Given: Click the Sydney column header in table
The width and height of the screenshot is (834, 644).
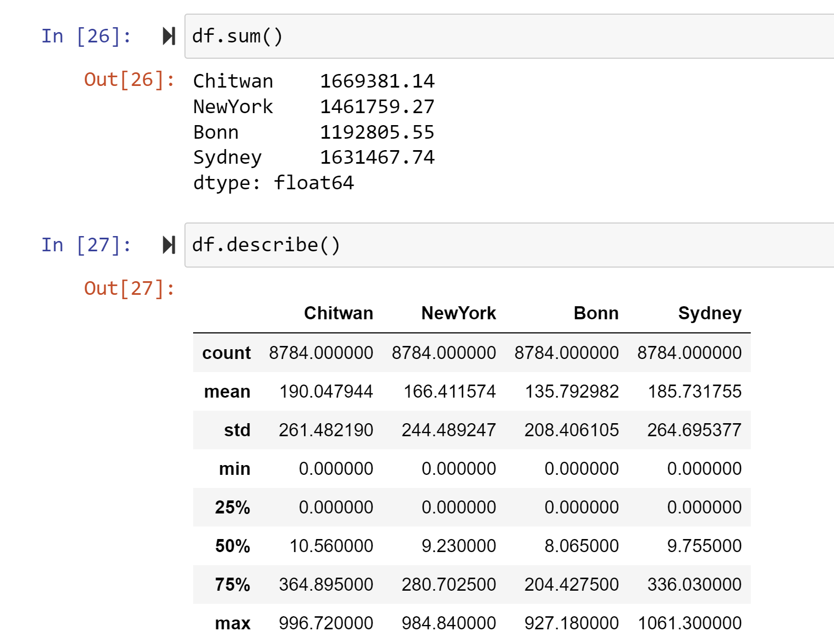Looking at the screenshot, I should pyautogui.click(x=709, y=313).
